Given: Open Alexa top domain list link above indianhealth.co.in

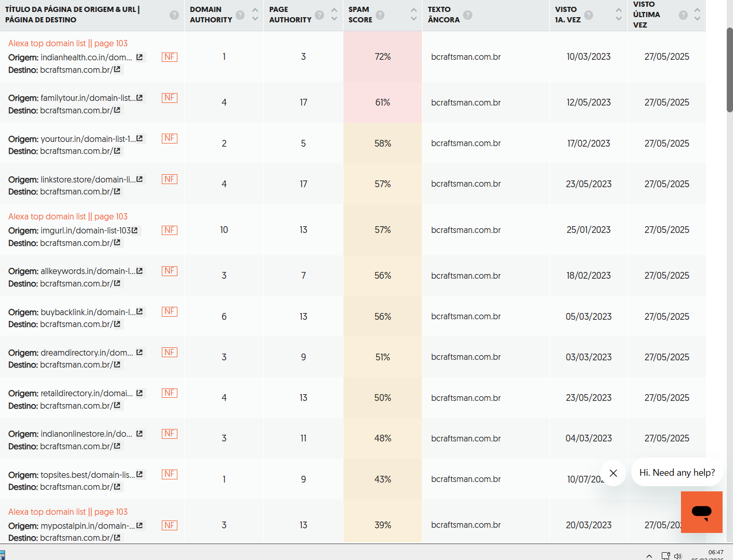Looking at the screenshot, I should point(68,43).
